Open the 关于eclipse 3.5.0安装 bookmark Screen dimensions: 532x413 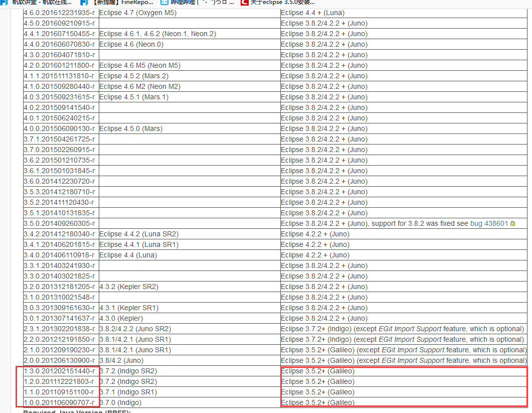click(278, 3)
